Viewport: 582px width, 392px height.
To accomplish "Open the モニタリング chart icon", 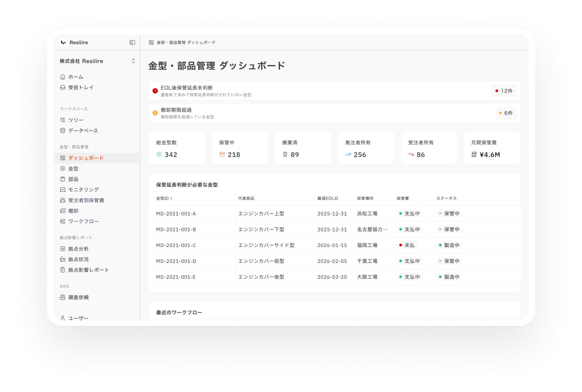I will click(x=63, y=190).
